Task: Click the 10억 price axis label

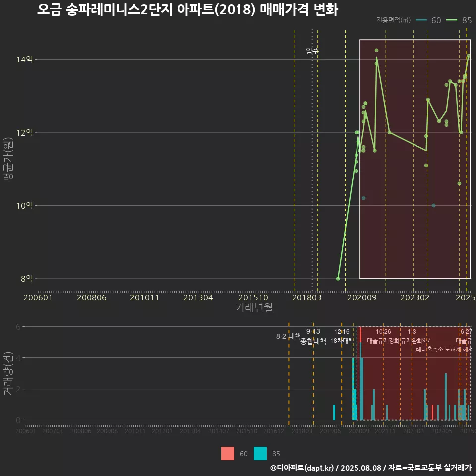Action: click(x=25, y=205)
